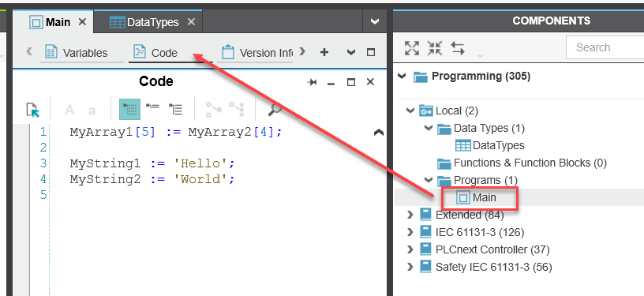Image resolution: width=644 pixels, height=296 pixels.
Task: Maximize the Code editor panel
Action: pos(350,83)
